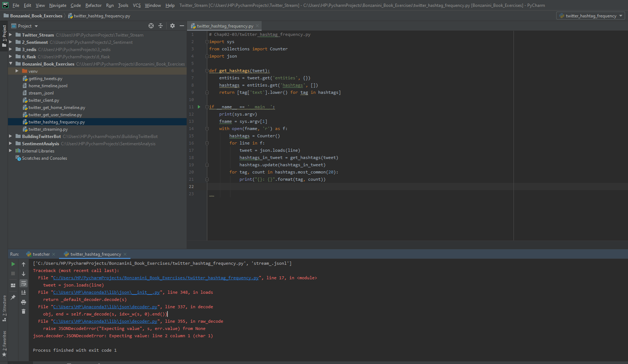Open the Navigate menu
Viewport: 628px width, 364px height.
click(x=58, y=5)
